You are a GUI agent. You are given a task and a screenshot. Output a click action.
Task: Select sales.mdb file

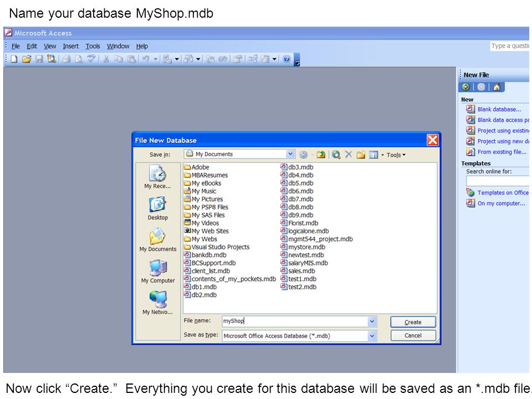[x=298, y=271]
